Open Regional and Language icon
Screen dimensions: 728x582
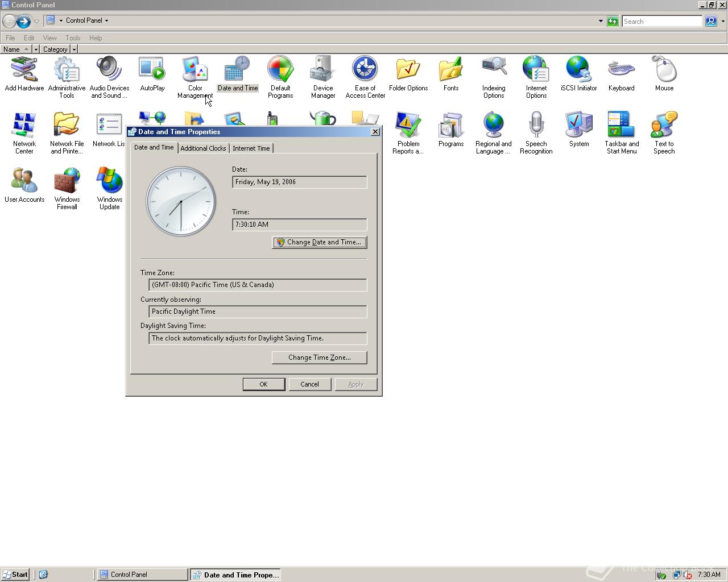tap(494, 133)
